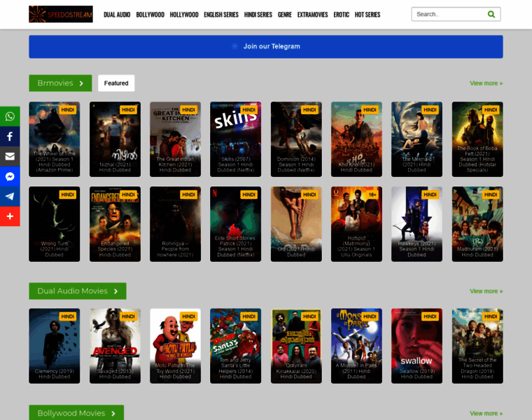
Task: Open Motu Patlu Toy World poster
Action: point(176,346)
